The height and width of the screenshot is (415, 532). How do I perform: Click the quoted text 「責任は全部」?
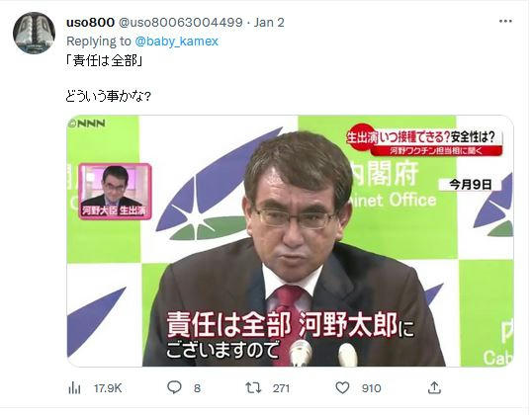click(104, 61)
